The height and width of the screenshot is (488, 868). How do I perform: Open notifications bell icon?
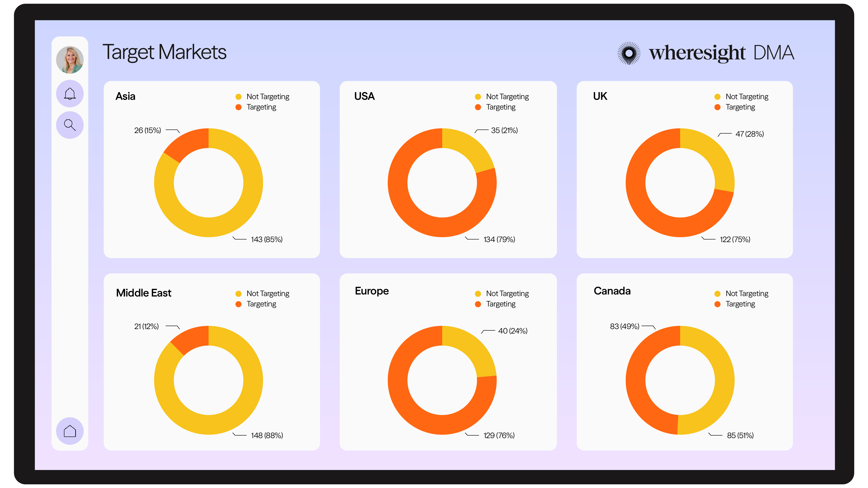[70, 94]
